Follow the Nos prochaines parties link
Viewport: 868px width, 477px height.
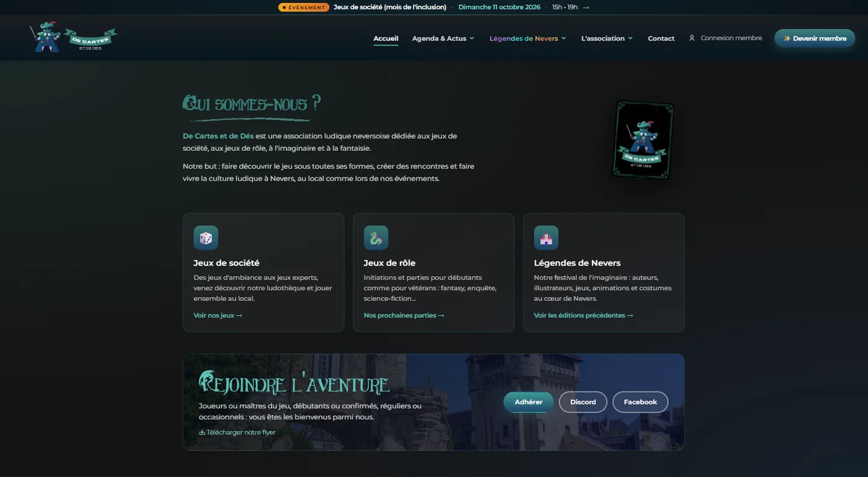point(404,315)
